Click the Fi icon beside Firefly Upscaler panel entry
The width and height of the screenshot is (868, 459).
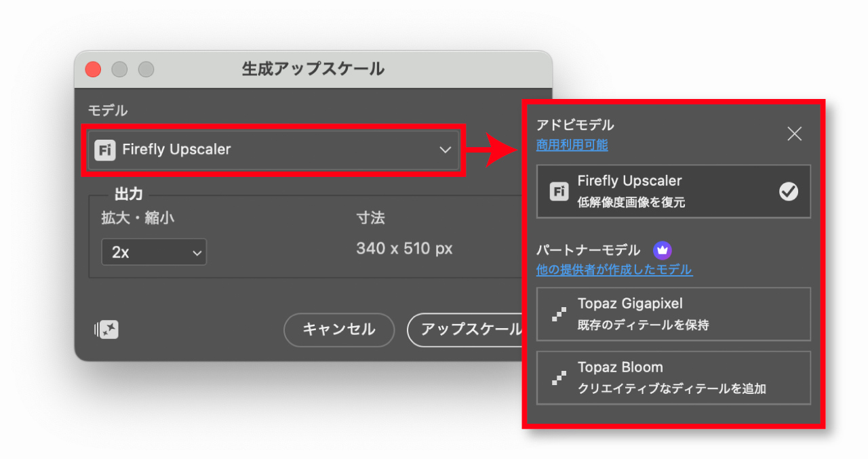(559, 191)
